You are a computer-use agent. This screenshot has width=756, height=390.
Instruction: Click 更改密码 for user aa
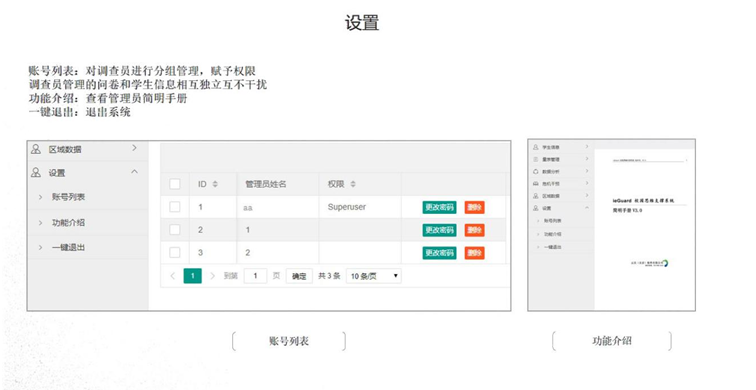click(439, 207)
